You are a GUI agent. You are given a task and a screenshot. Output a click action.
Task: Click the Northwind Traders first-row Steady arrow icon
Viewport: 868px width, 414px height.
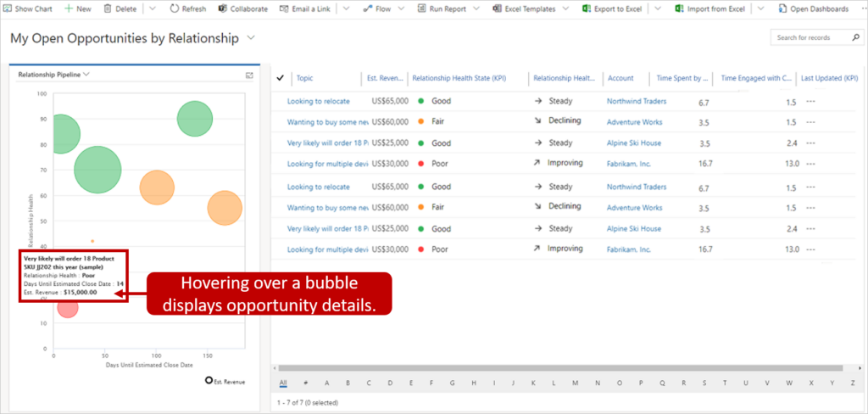[x=537, y=102]
